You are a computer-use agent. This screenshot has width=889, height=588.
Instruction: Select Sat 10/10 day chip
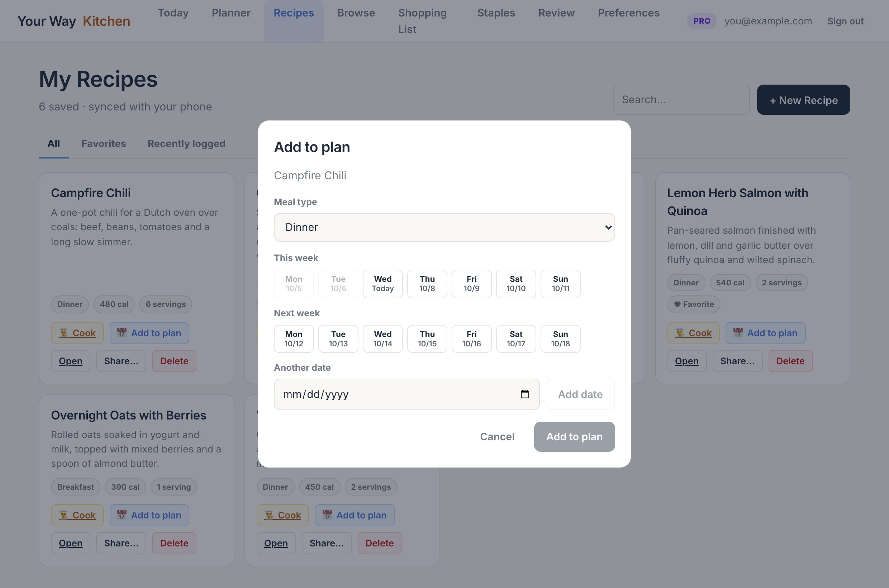tap(516, 284)
